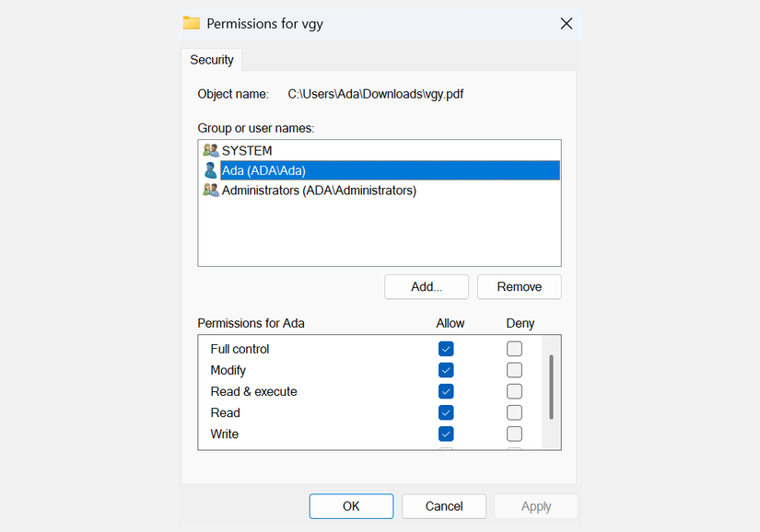Tick Deny checkbox for Write

[514, 434]
